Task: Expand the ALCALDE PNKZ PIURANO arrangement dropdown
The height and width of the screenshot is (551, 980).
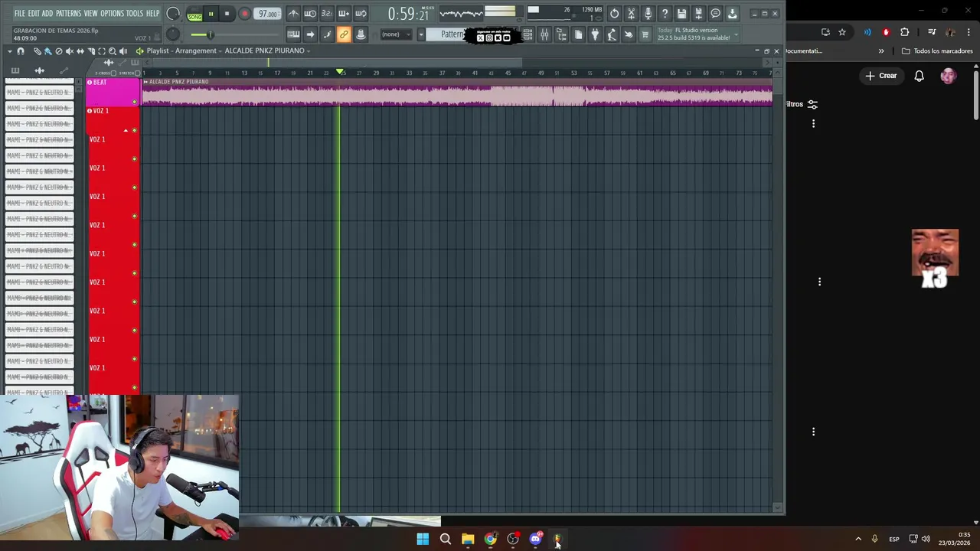Action: click(309, 51)
